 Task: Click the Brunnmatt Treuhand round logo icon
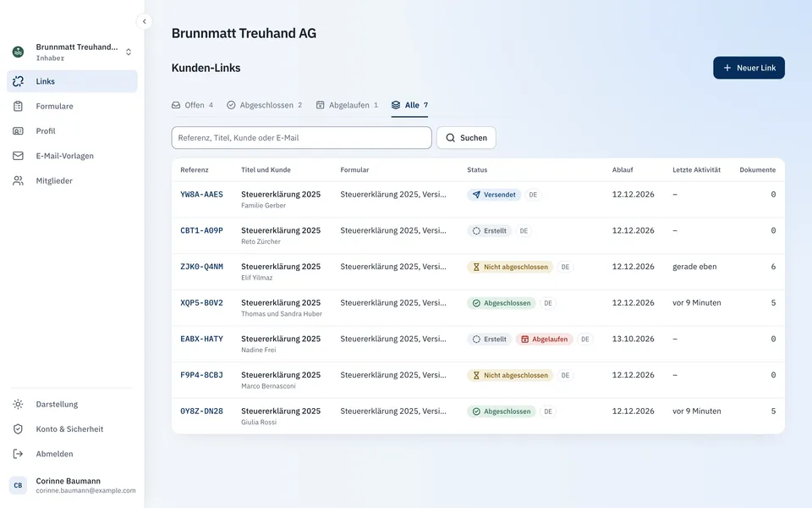pos(18,52)
